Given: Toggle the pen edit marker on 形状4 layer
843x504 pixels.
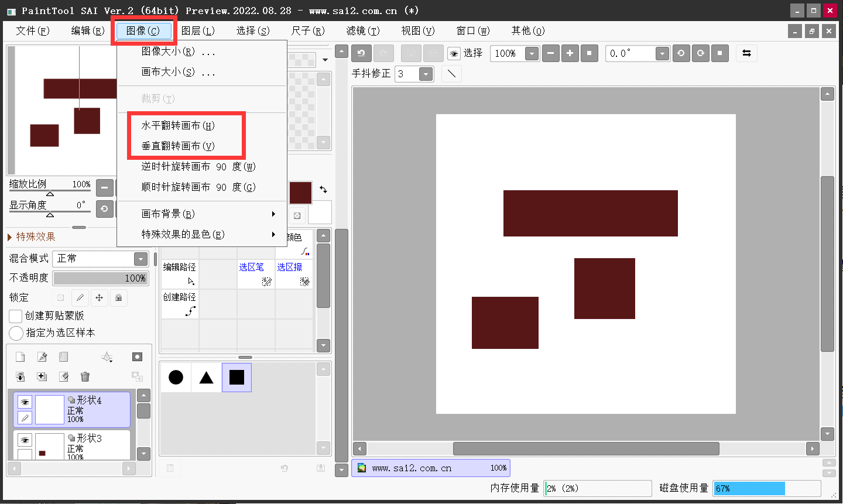Looking at the screenshot, I should coord(25,417).
